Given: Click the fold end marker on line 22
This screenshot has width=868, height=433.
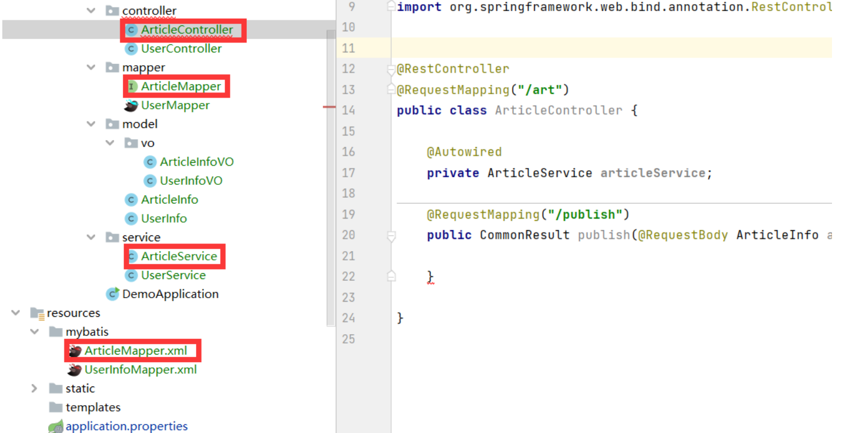Looking at the screenshot, I should click(391, 276).
